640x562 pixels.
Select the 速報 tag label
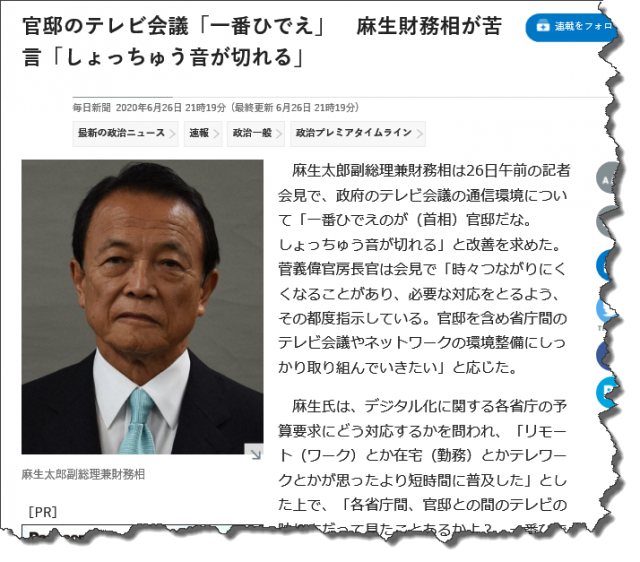coord(199,133)
